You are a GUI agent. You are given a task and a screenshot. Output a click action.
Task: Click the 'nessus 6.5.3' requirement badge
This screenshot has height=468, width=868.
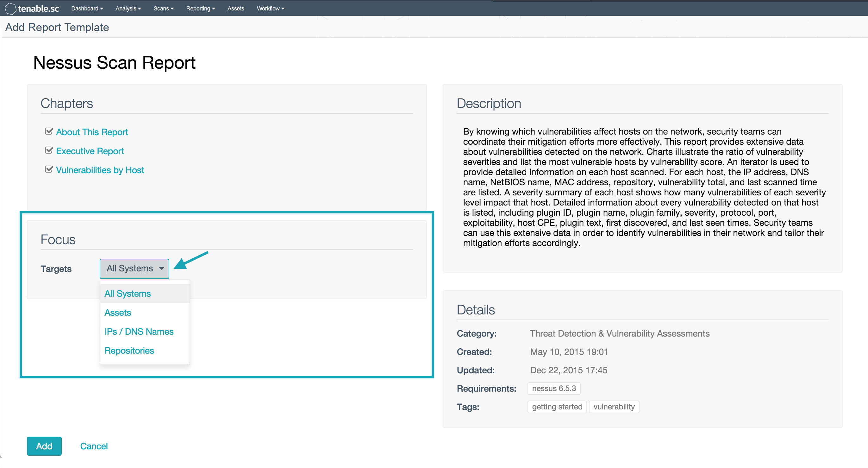point(554,388)
